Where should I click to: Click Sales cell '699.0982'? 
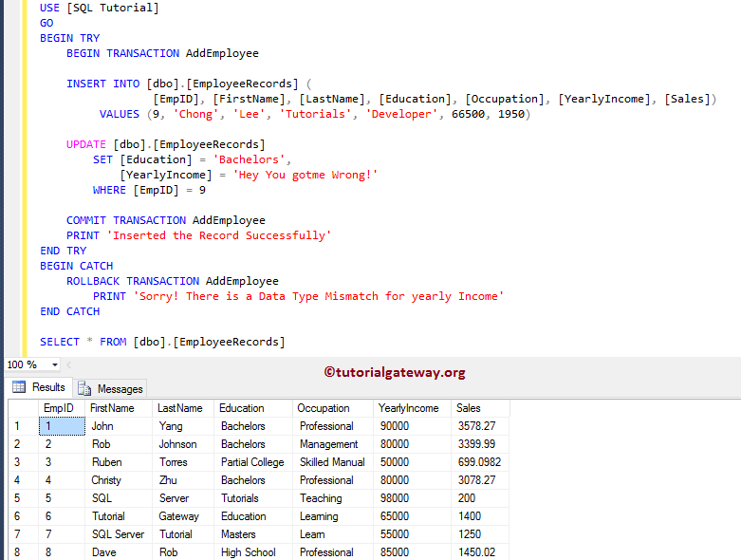tap(479, 462)
